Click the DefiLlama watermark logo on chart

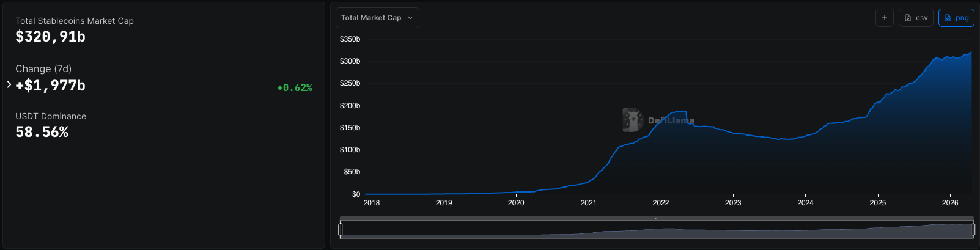632,120
